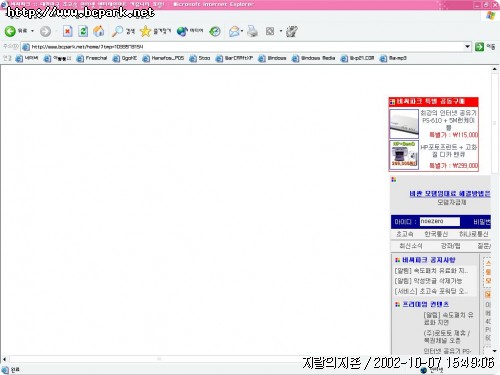Open the links bar shortcut ending in mp3

click(x=394, y=58)
